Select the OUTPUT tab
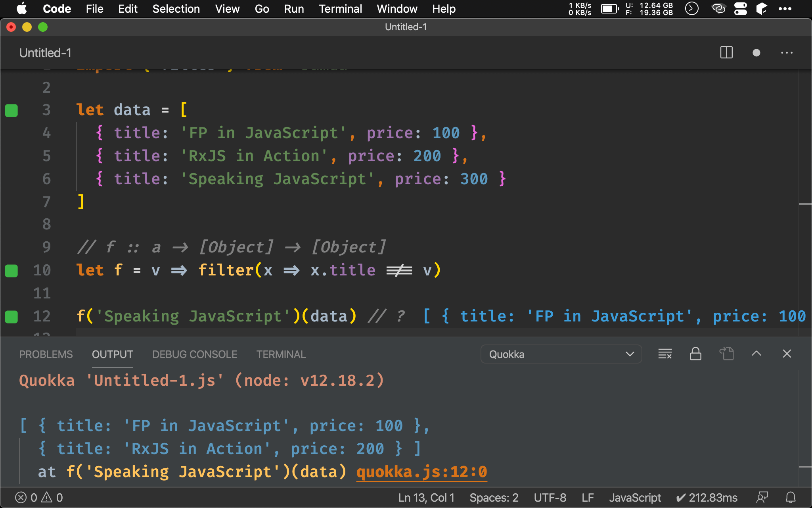 pyautogui.click(x=112, y=354)
